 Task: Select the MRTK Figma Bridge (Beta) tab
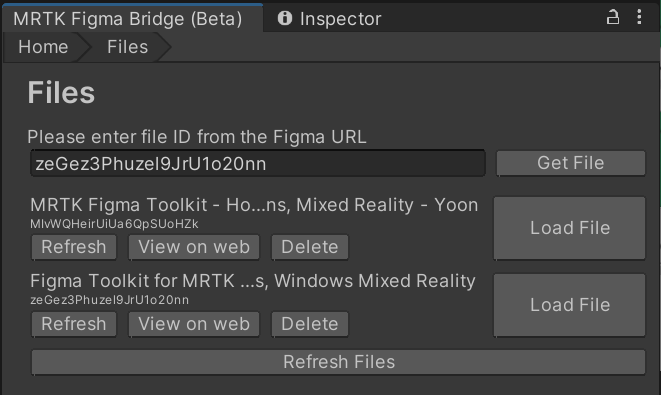pyautogui.click(x=128, y=19)
